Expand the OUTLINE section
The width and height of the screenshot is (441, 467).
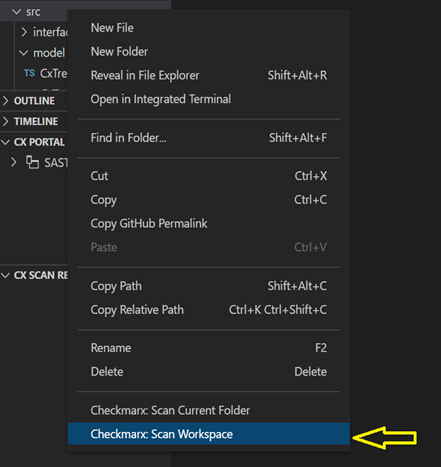pos(5,101)
